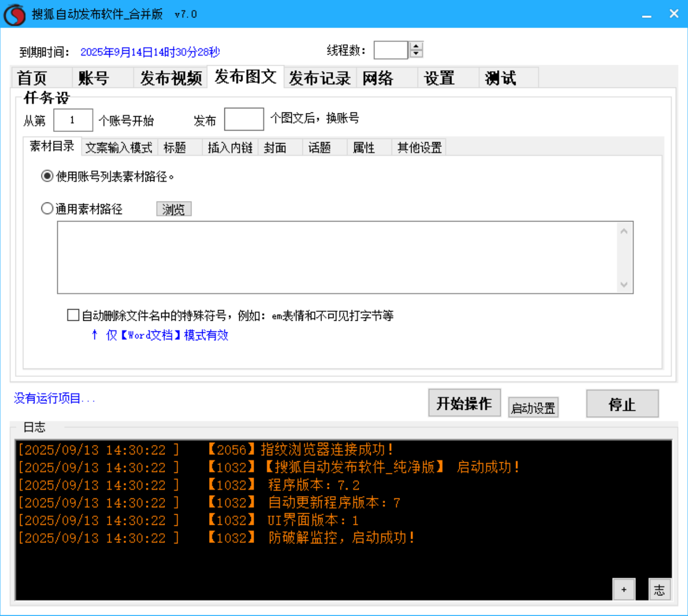Click the 浏览 button to browse folders

click(173, 209)
